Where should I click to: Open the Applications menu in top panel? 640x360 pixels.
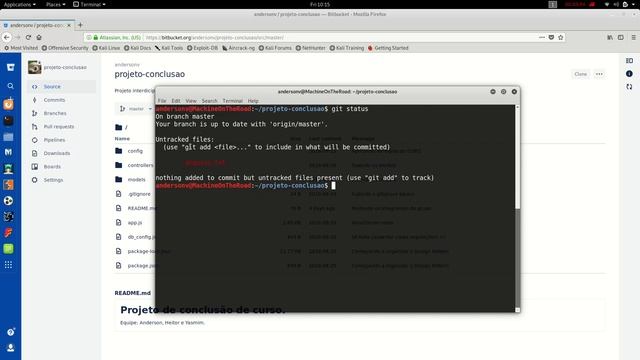tap(19, 4)
